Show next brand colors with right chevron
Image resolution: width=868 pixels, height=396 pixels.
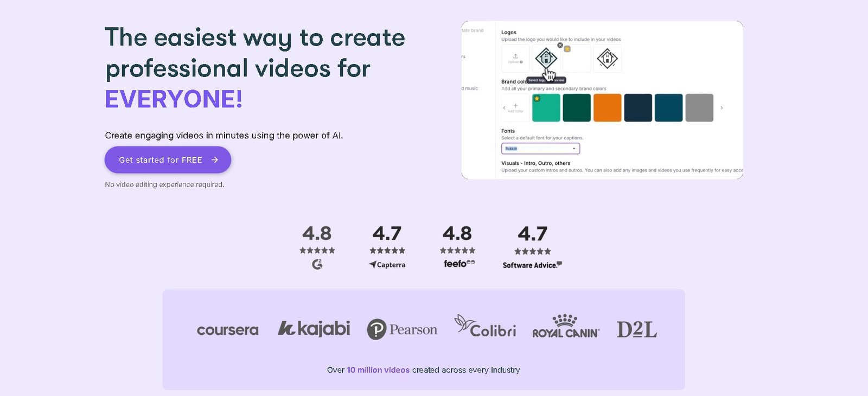tap(721, 108)
